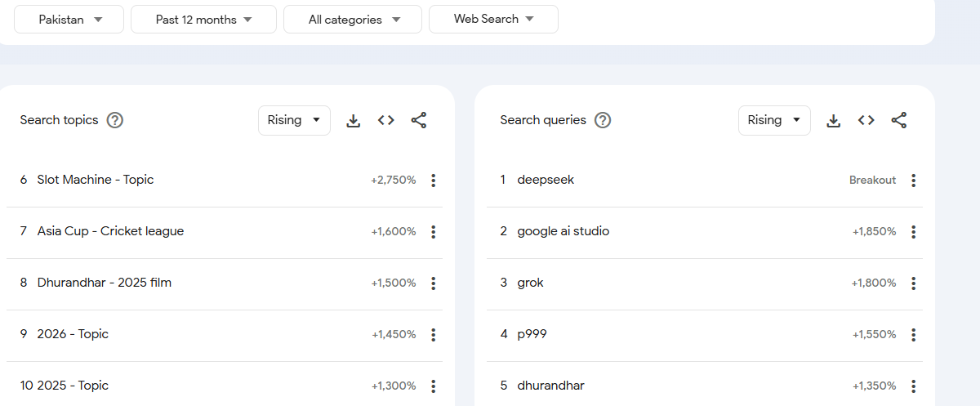Show help for Search queries
Image resolution: width=980 pixels, height=406 pixels.
coord(603,121)
